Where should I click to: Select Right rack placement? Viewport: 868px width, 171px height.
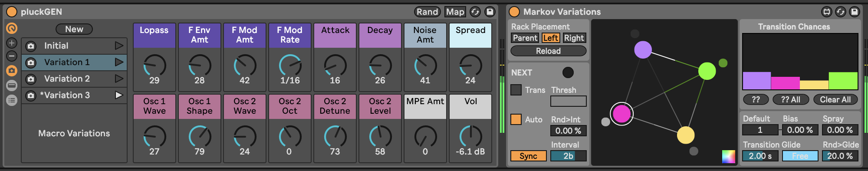coord(574,38)
